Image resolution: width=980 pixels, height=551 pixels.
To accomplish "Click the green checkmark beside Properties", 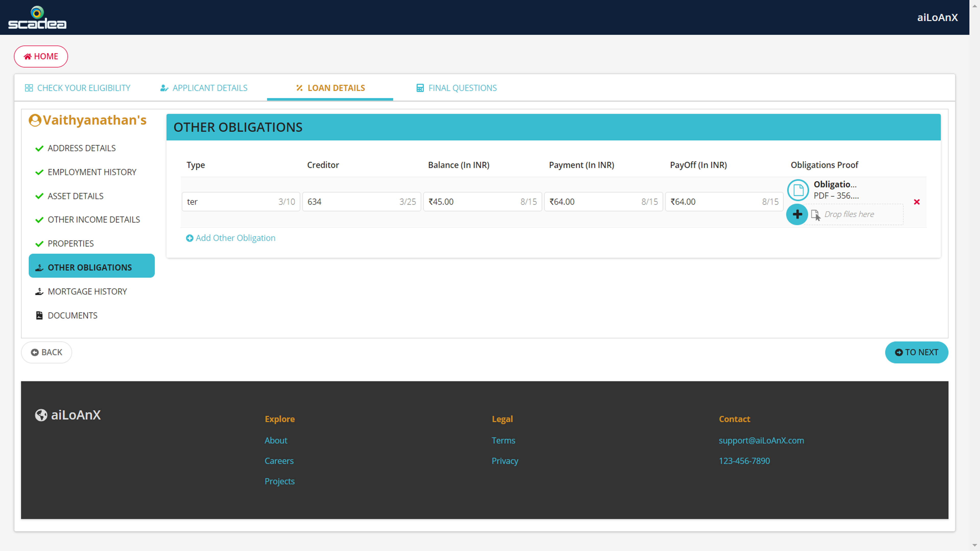I will (39, 244).
